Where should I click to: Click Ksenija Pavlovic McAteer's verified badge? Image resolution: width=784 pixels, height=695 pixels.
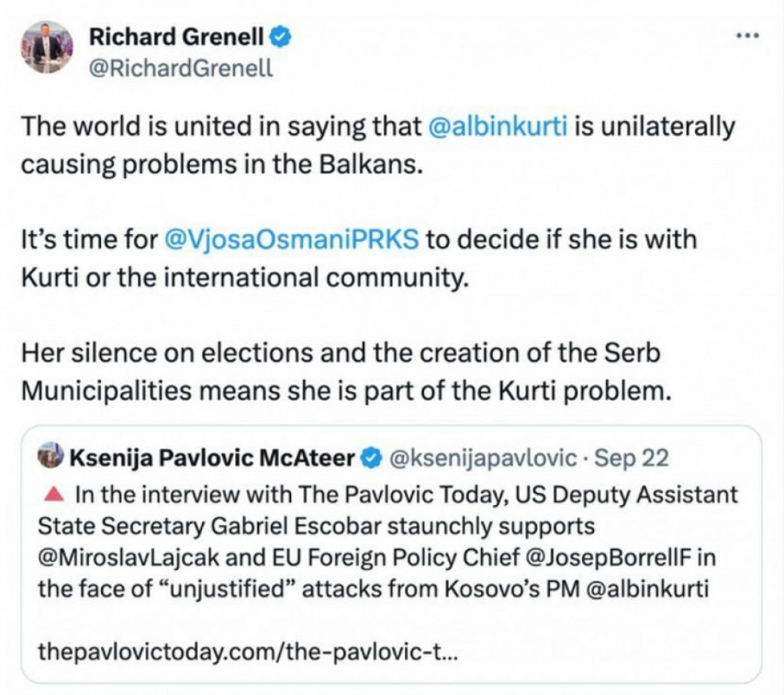[x=370, y=456]
